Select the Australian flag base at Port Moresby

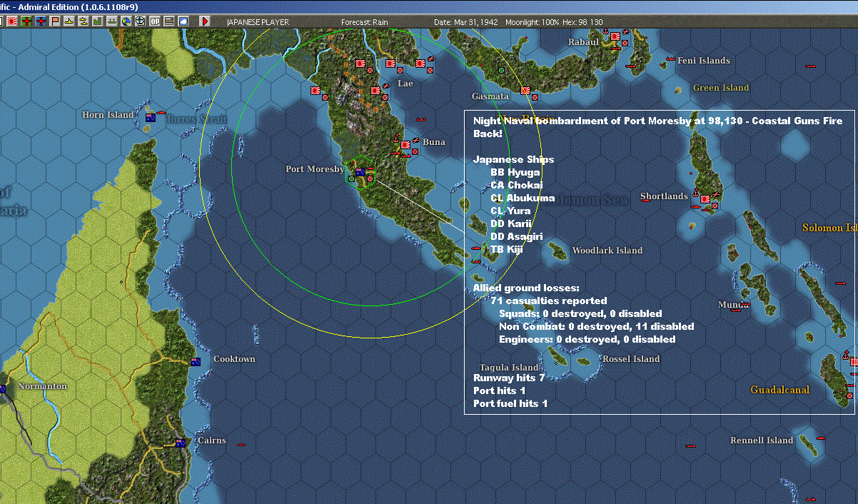click(x=360, y=171)
